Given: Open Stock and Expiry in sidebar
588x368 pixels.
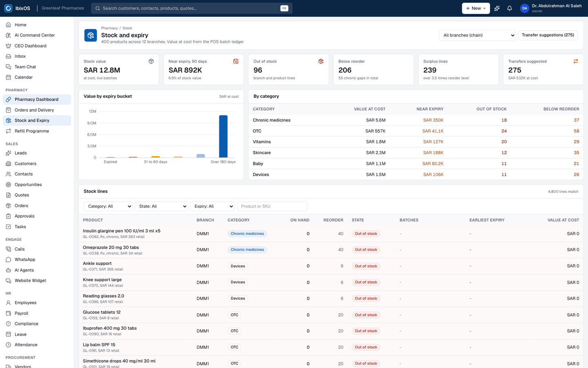Looking at the screenshot, I should [37, 121].
